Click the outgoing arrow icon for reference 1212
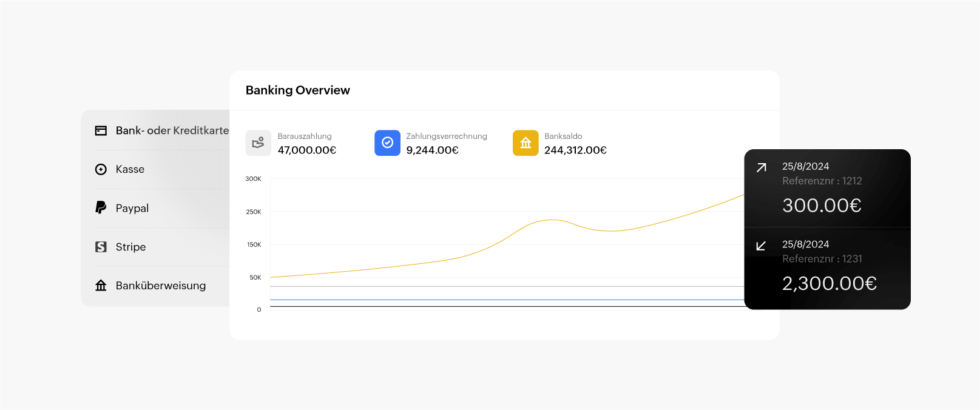 coord(761,167)
